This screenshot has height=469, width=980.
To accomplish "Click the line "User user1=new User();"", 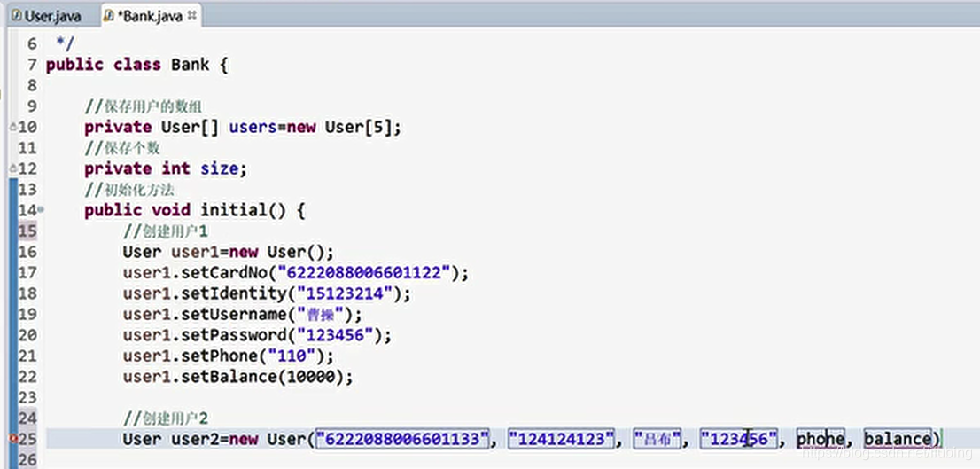I will (x=228, y=252).
